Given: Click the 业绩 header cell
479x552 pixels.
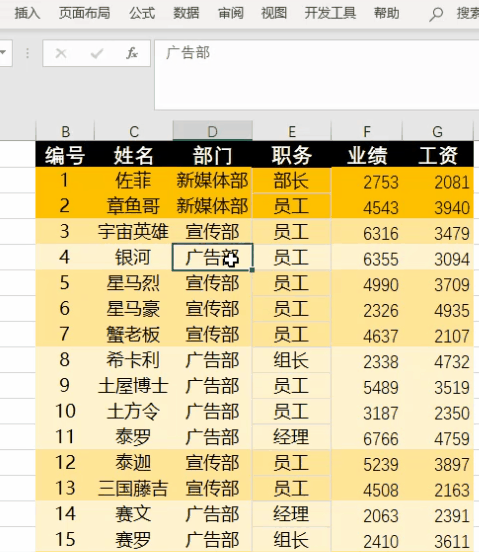Looking at the screenshot, I should pos(367,155).
